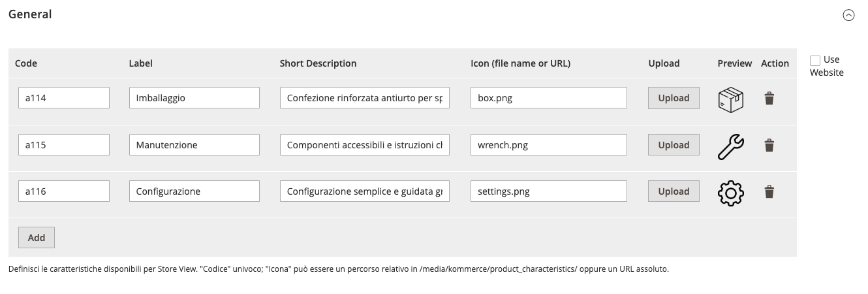Delete the a116 Configurazione row

click(x=769, y=191)
